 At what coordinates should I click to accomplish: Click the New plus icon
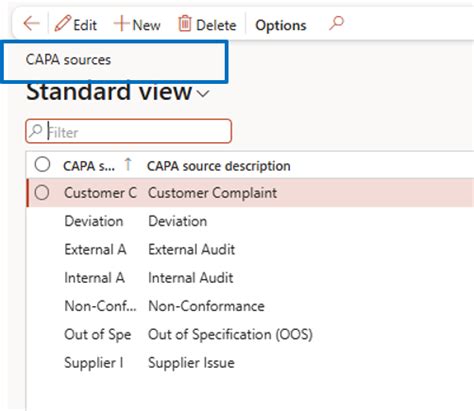[121, 24]
